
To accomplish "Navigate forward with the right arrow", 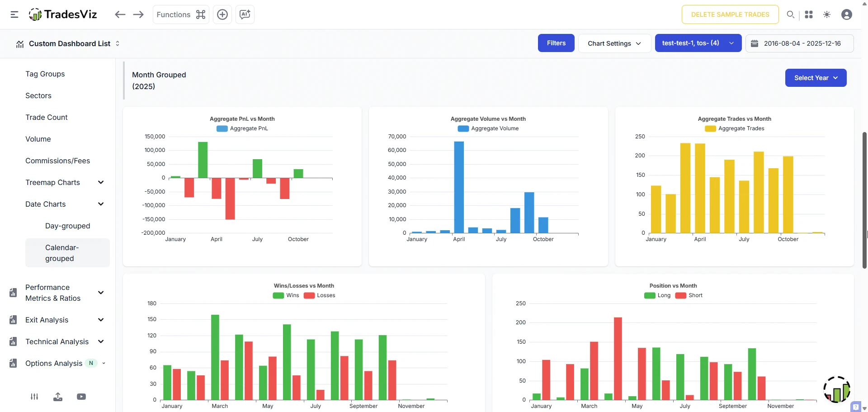I will point(138,14).
